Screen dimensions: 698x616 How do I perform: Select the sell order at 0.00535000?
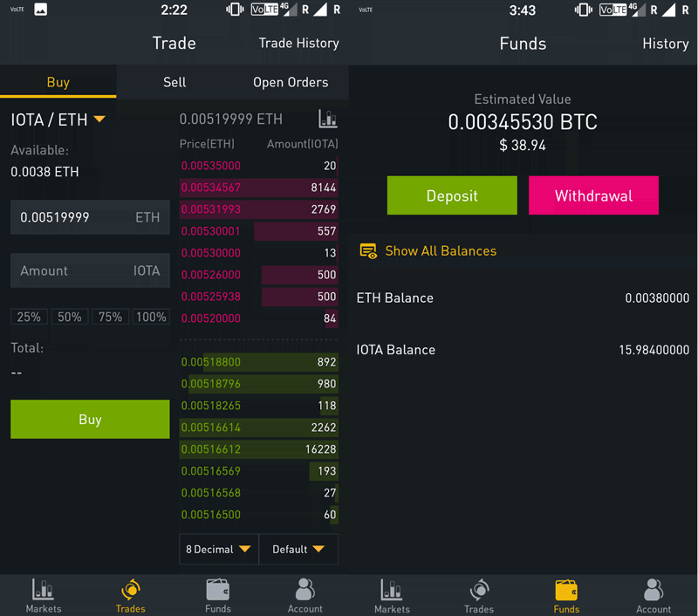pos(258,166)
